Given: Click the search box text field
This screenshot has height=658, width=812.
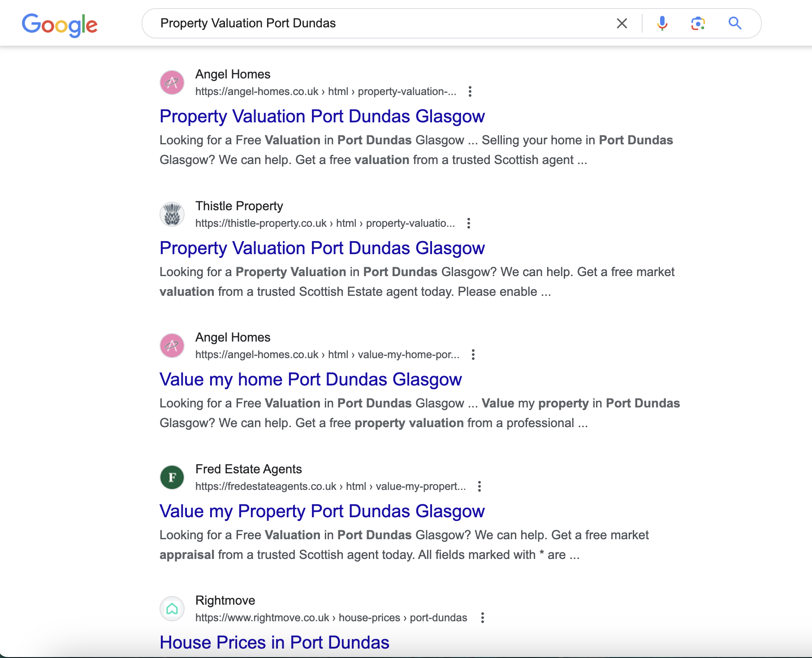Looking at the screenshot, I should [x=381, y=23].
